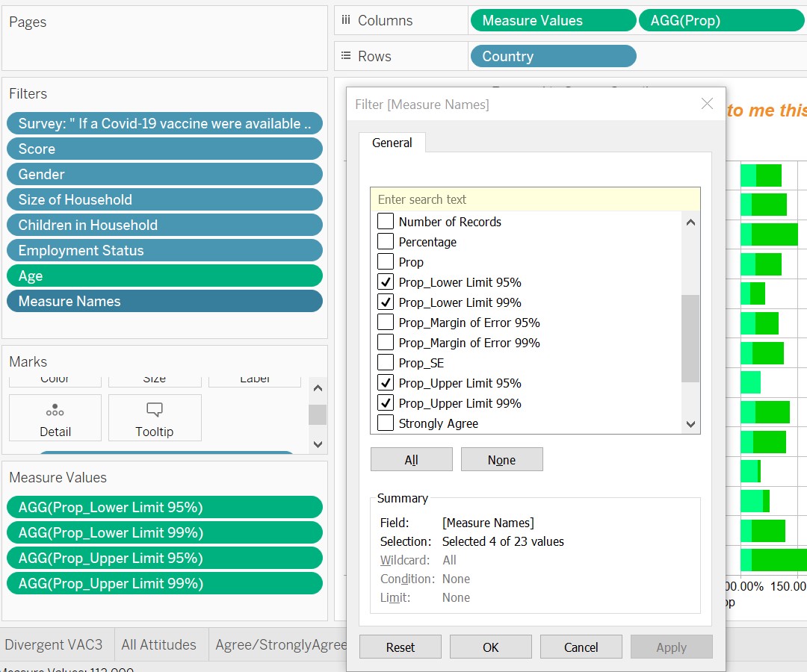The height and width of the screenshot is (672, 807).
Task: Click the Reset button
Action: (x=400, y=647)
